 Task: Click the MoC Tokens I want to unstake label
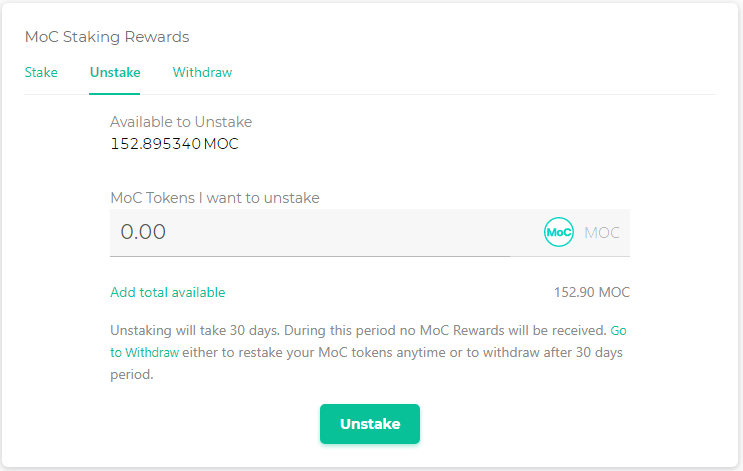[215, 198]
